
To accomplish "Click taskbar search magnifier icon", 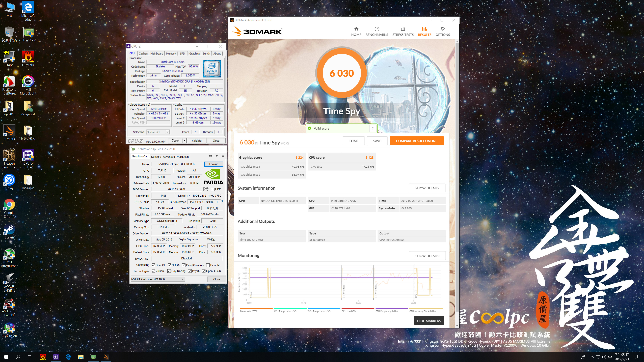I will pos(18,357).
